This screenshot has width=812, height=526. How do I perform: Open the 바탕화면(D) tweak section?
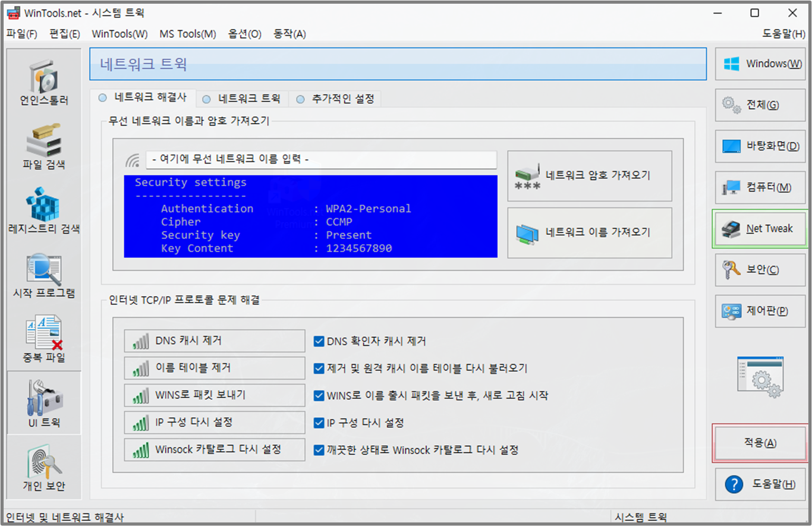(760, 146)
